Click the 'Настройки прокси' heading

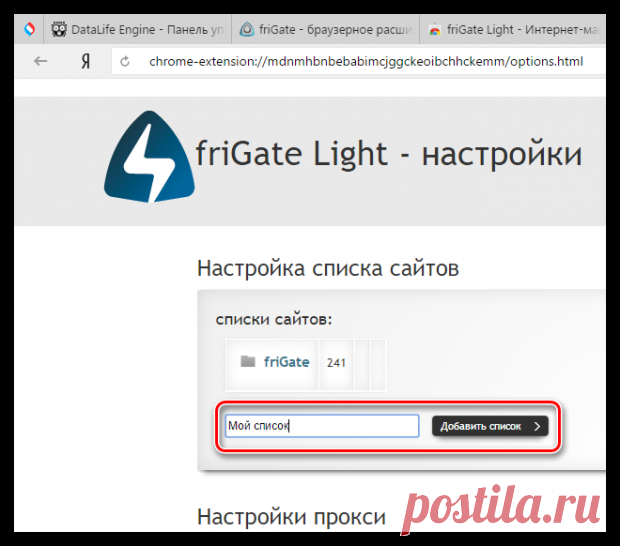[291, 516]
